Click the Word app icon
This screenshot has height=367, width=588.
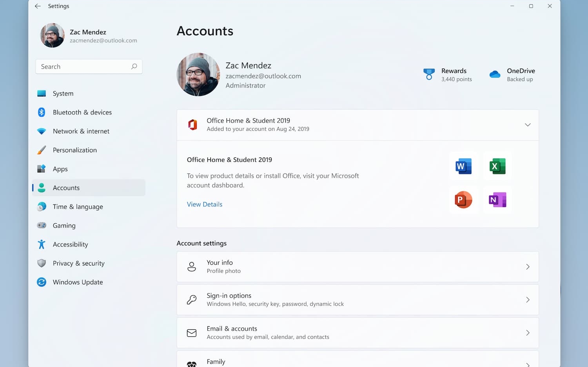tap(463, 166)
